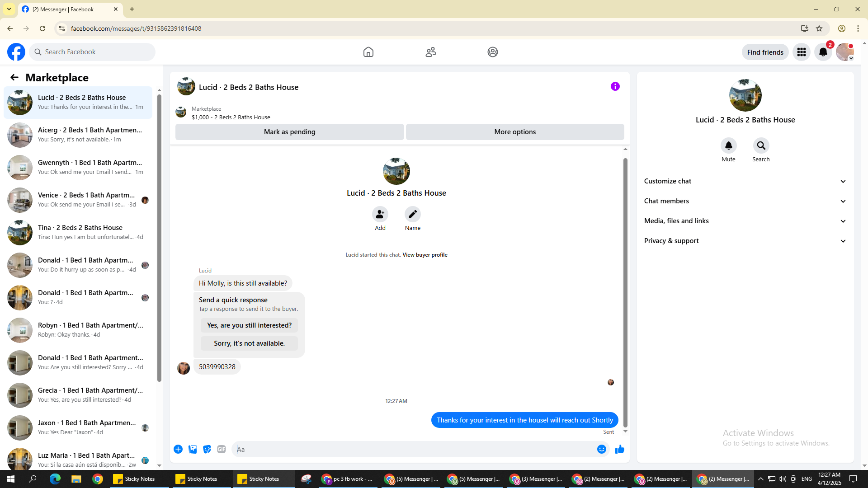Open the Facebook apps menu grid

(802, 52)
